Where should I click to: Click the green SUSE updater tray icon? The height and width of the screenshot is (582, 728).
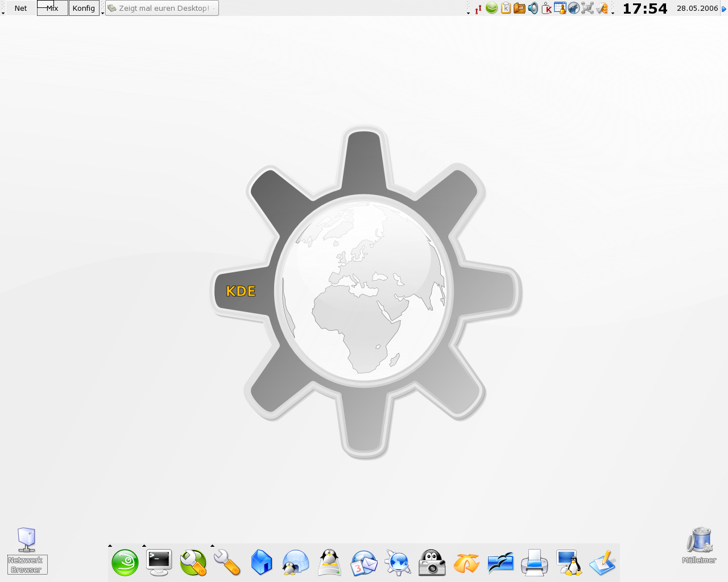coord(492,9)
